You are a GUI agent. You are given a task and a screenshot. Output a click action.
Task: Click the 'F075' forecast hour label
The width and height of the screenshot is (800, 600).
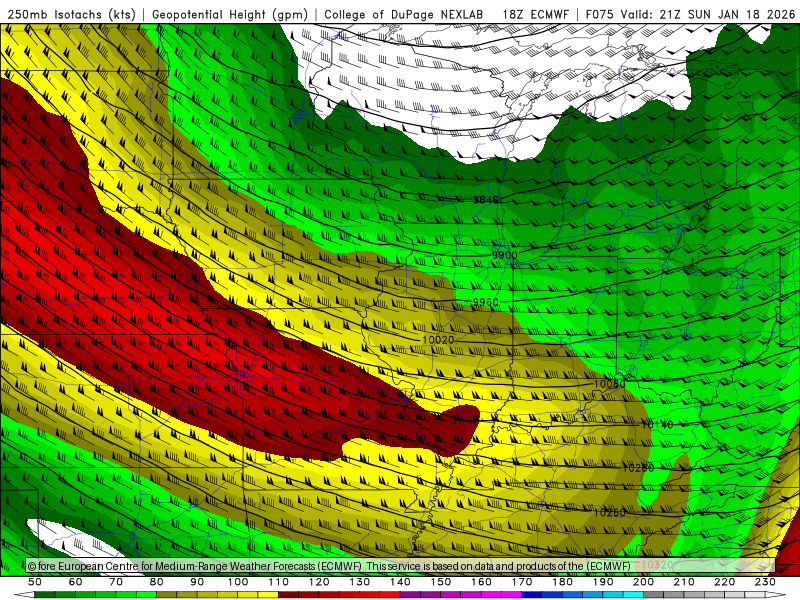click(599, 14)
